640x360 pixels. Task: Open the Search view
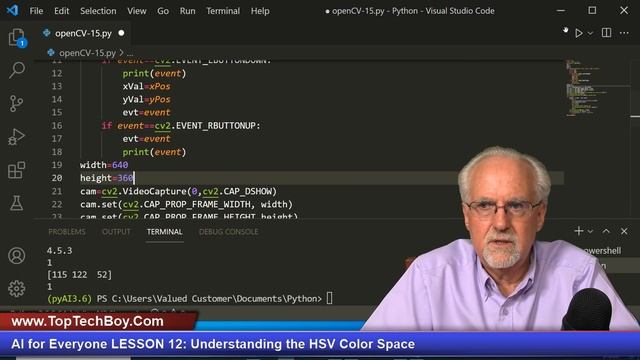pos(17,70)
